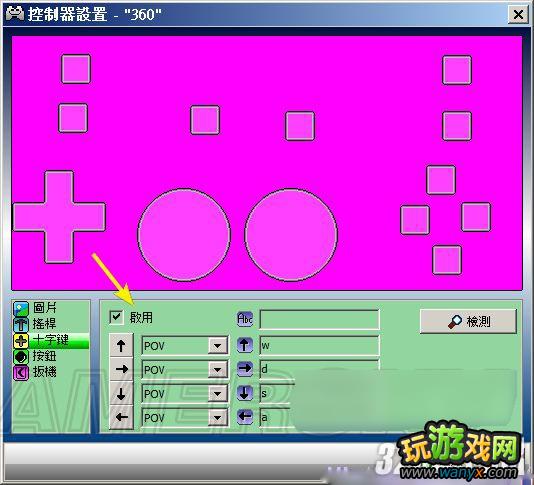Click the Abc name label icon

[245, 319]
